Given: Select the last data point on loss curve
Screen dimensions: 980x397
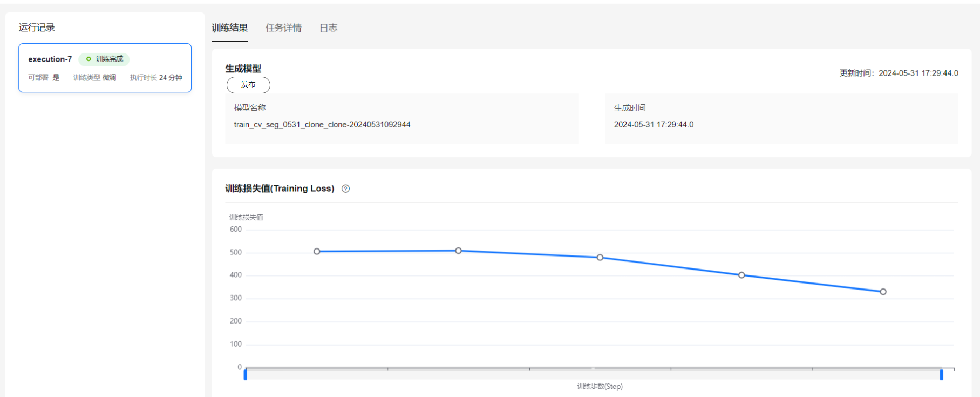Looking at the screenshot, I should (x=883, y=292).
